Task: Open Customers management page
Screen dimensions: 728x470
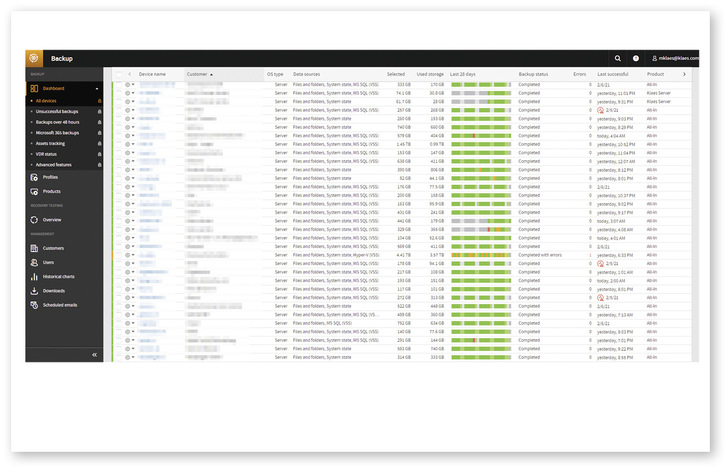Action: click(x=53, y=248)
